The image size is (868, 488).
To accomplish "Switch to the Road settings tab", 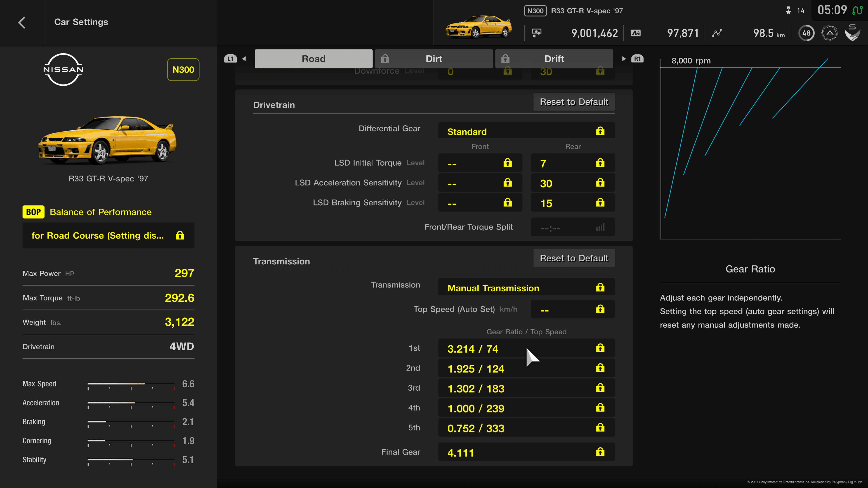I will point(314,59).
